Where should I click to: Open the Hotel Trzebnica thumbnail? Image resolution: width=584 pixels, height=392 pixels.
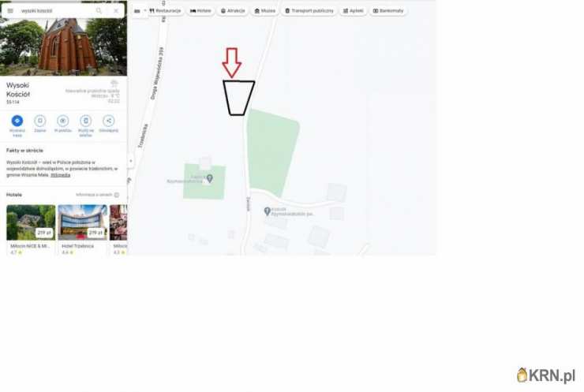pos(83,222)
